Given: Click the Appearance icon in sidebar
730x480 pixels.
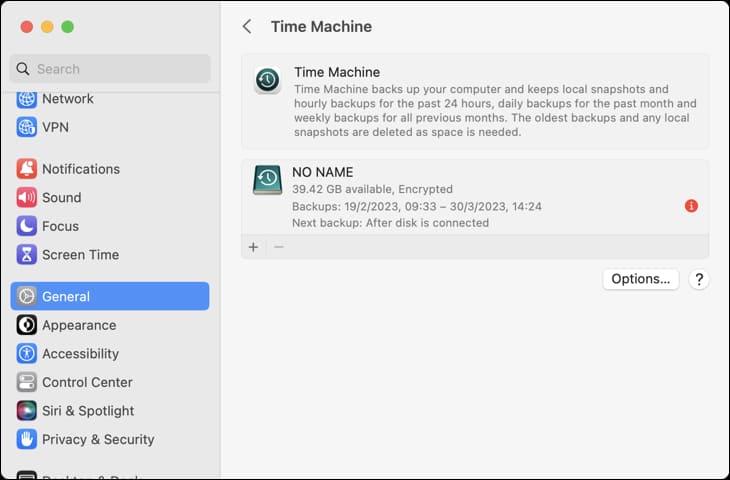Looking at the screenshot, I should tap(27, 325).
